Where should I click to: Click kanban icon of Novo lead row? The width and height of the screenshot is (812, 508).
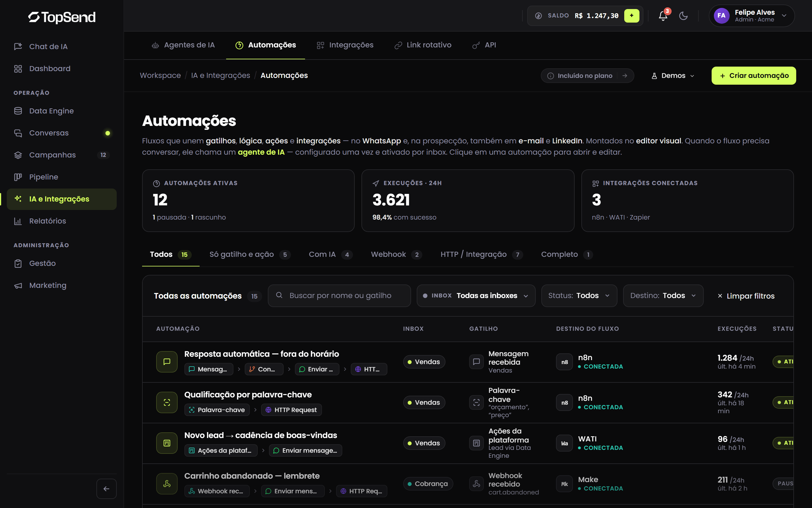pyautogui.click(x=167, y=443)
